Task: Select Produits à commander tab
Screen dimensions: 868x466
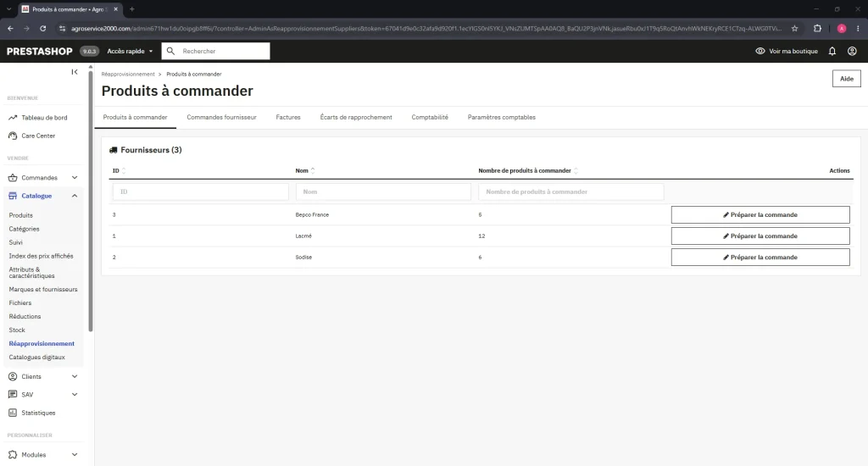Action: (x=135, y=117)
